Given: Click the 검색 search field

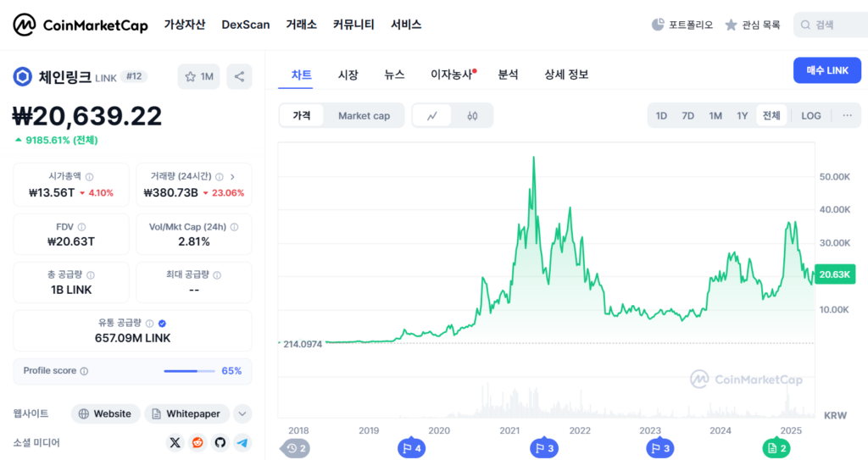Looking at the screenshot, I should coord(831,25).
